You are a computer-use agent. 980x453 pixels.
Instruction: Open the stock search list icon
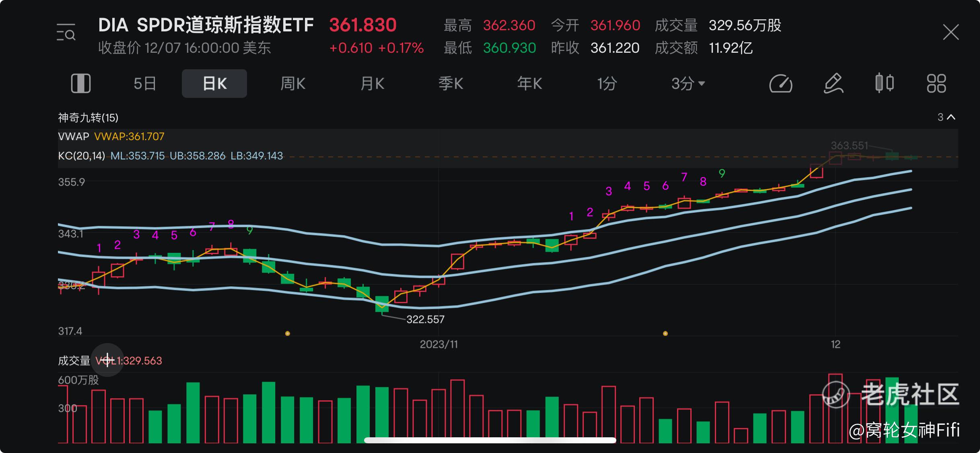66,32
